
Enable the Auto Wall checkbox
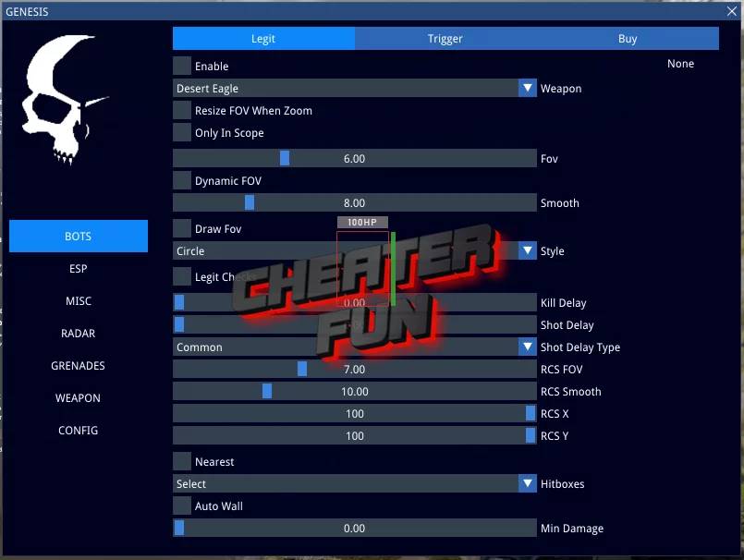181,505
